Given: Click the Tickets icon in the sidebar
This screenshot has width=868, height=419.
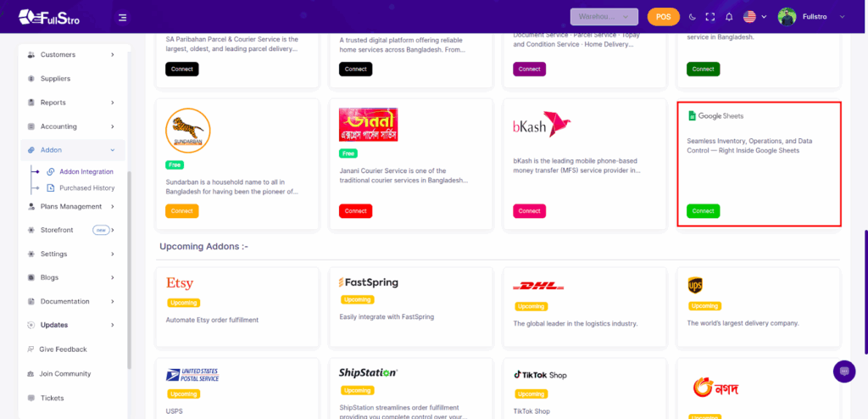Looking at the screenshot, I should pyautogui.click(x=31, y=398).
